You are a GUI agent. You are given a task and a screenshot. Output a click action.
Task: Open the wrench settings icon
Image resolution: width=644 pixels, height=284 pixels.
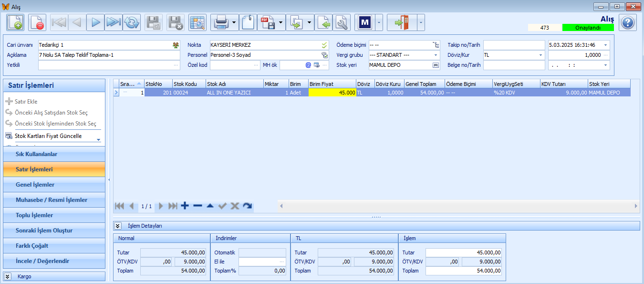pos(342,22)
